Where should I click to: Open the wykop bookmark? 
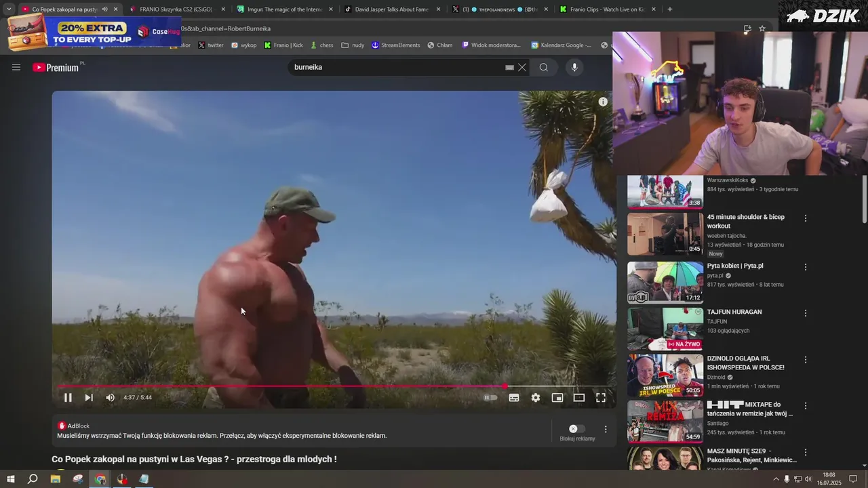[x=243, y=45]
